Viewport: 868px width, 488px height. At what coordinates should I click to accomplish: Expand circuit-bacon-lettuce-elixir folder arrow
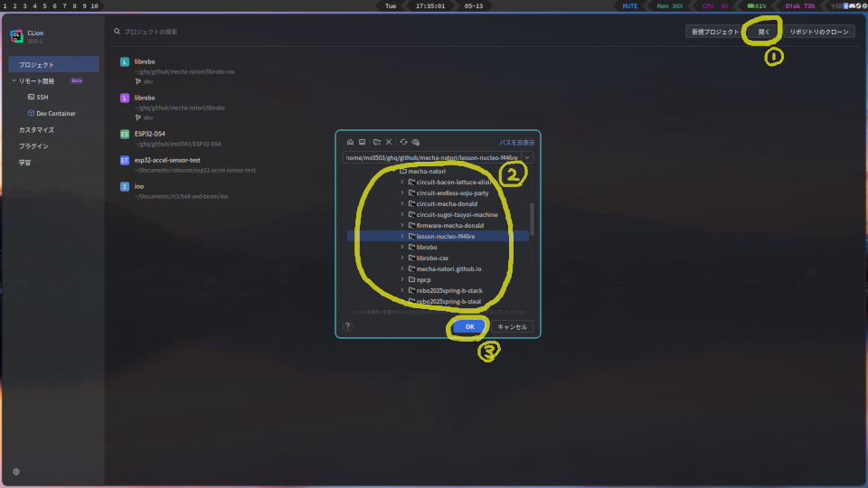tap(402, 182)
